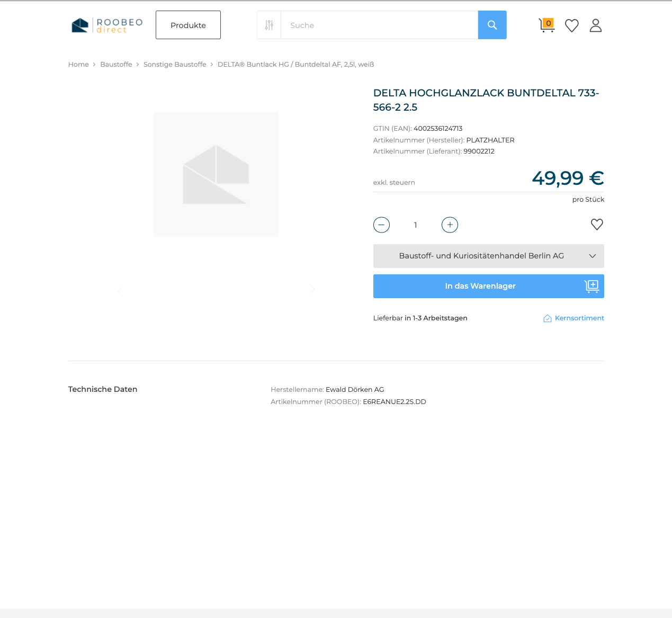Select the GTIN number 4002536124713
This screenshot has width=672, height=618.
coord(438,129)
